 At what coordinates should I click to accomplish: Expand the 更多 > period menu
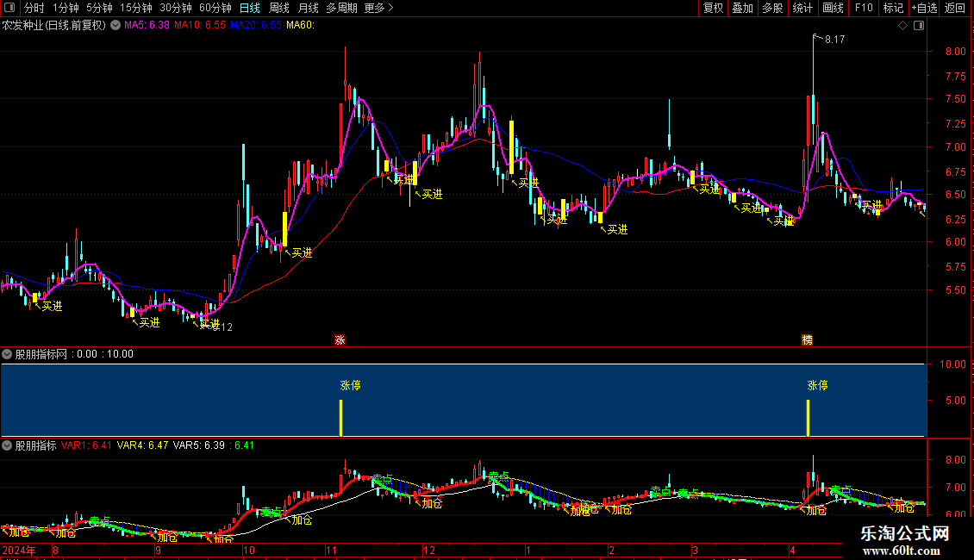tap(378, 8)
